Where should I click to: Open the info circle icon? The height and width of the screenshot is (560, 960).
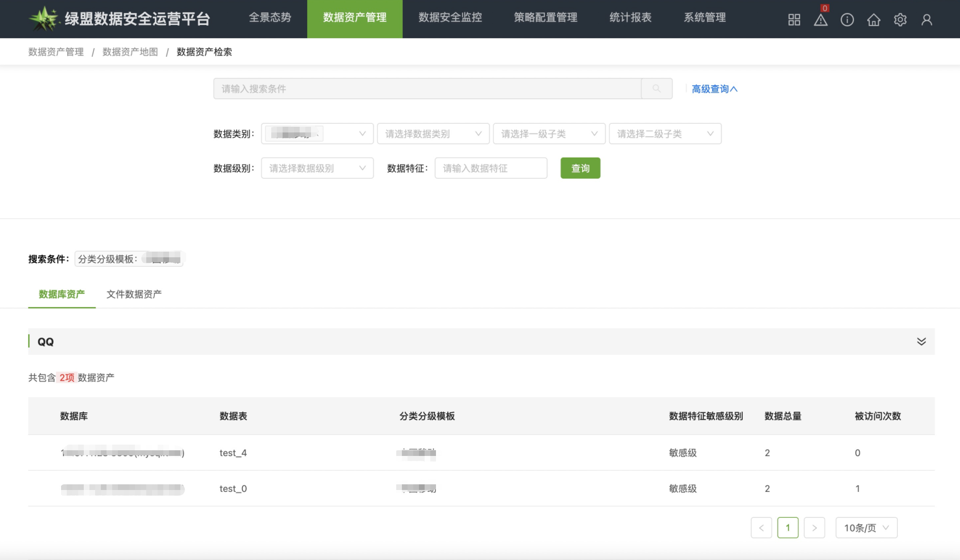[847, 19]
